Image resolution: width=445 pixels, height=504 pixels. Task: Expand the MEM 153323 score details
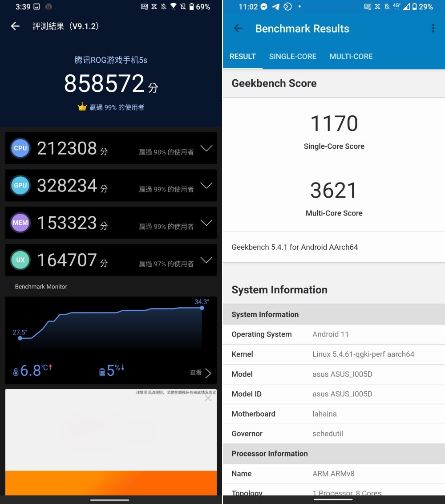[206, 223]
